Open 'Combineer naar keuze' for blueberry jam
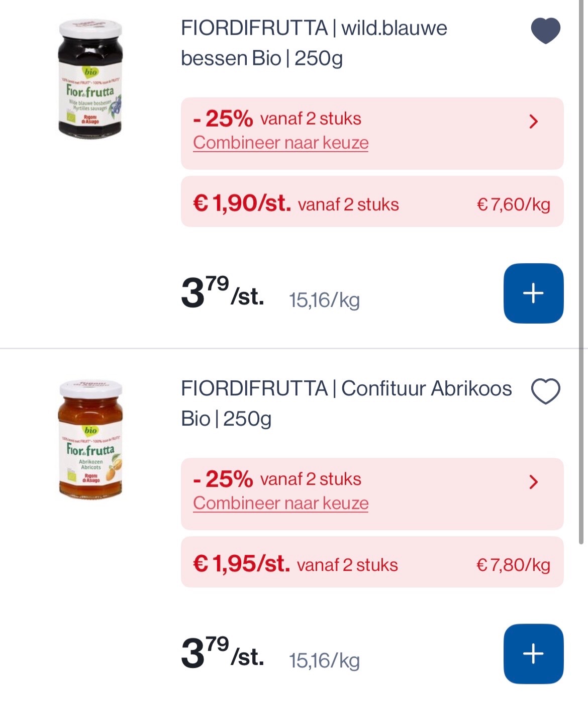Screen dimensions: 588x708 click(280, 143)
